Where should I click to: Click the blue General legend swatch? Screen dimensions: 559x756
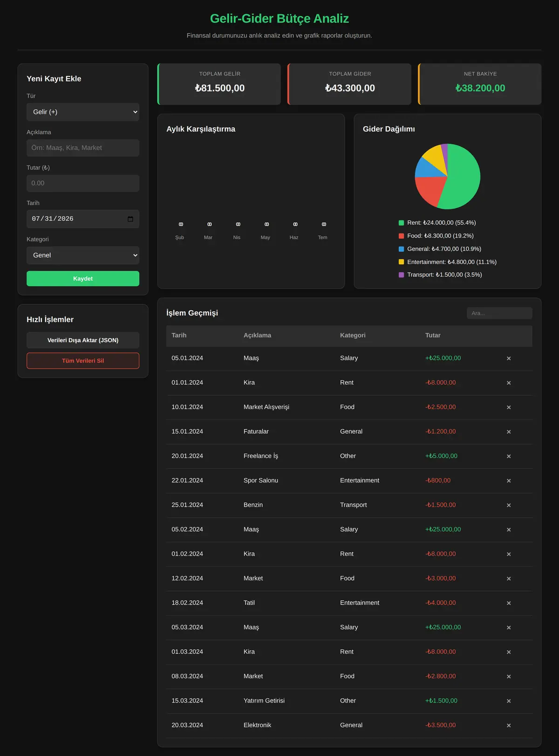click(x=402, y=249)
